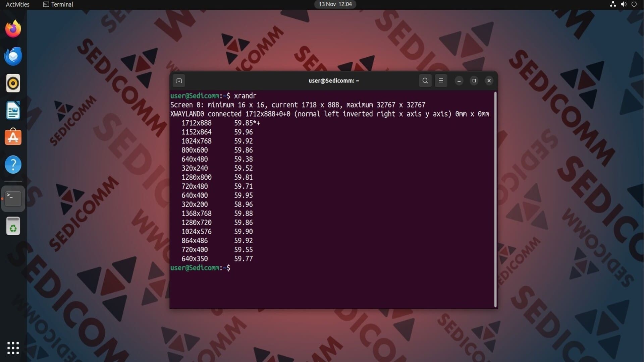Close the terminal window
This screenshot has width=644, height=362.
[x=489, y=81]
